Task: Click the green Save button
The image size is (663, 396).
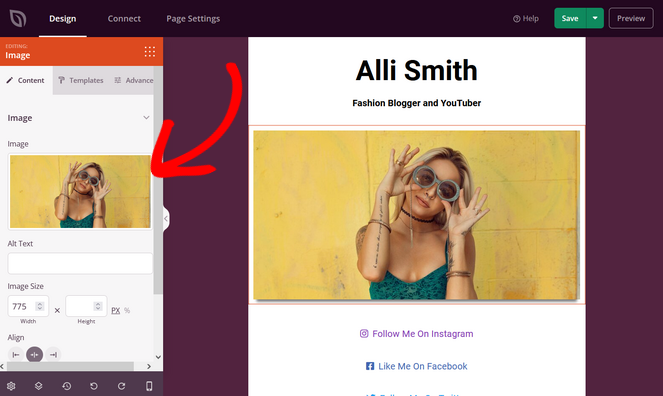Action: pos(570,18)
